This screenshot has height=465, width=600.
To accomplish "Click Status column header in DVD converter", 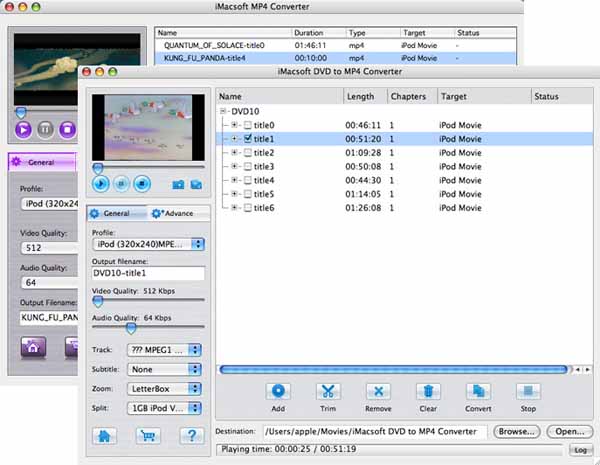I will click(562, 96).
